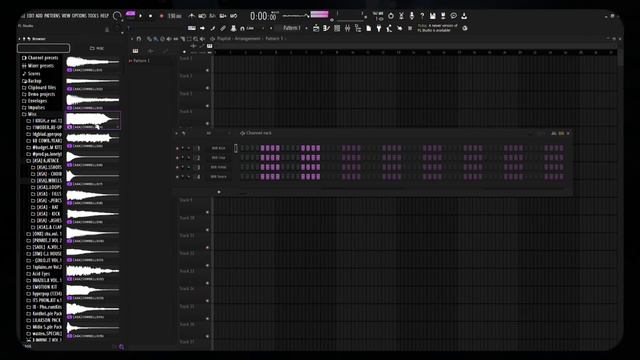Expand the Acid Eyes folder
This screenshot has height=360, width=640.
(38, 274)
